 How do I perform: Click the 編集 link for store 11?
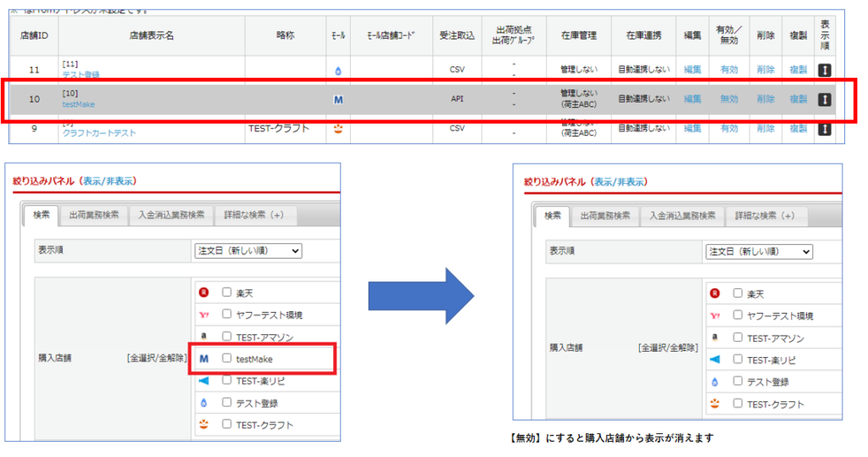click(x=693, y=70)
